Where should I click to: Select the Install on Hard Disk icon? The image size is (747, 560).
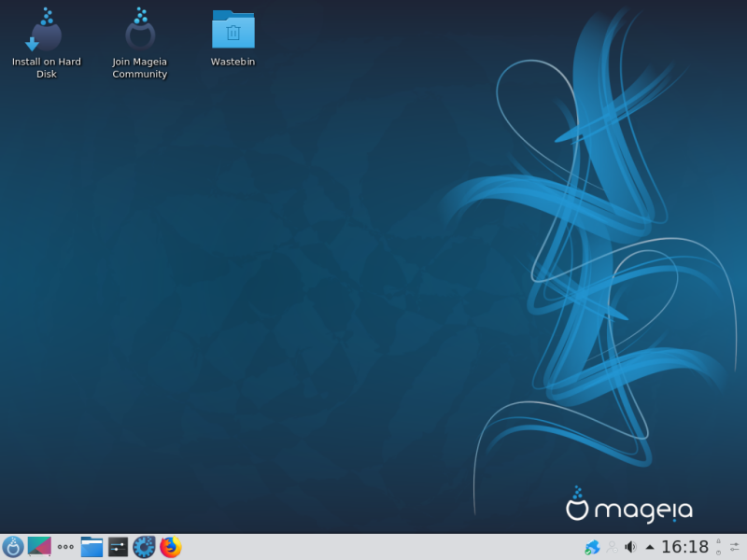tap(46, 30)
